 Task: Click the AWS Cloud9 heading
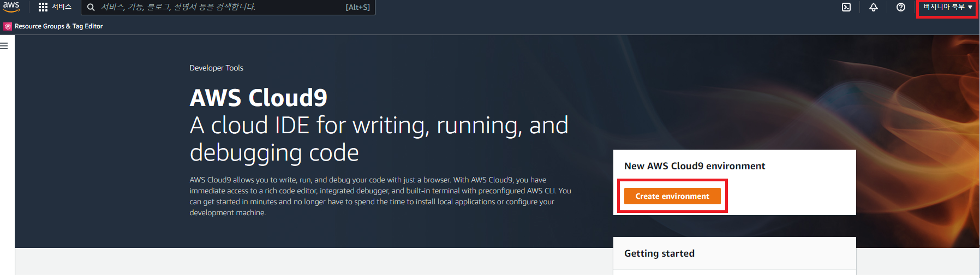pyautogui.click(x=259, y=98)
